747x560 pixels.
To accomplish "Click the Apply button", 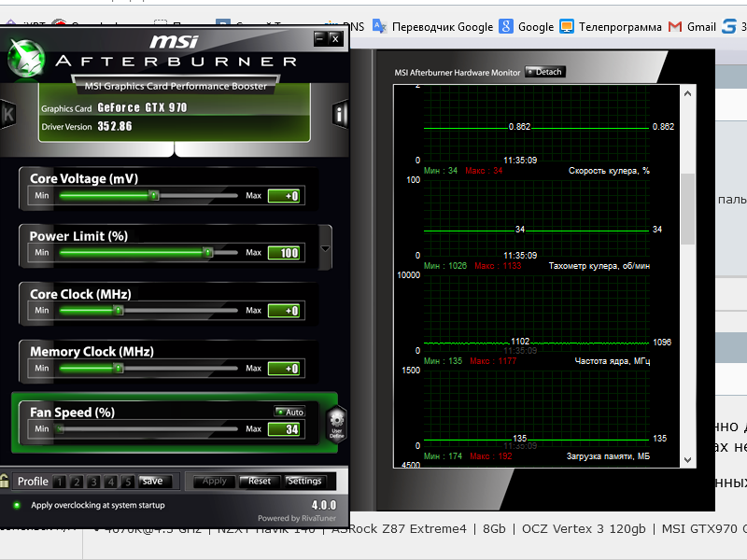I will click(x=215, y=481).
